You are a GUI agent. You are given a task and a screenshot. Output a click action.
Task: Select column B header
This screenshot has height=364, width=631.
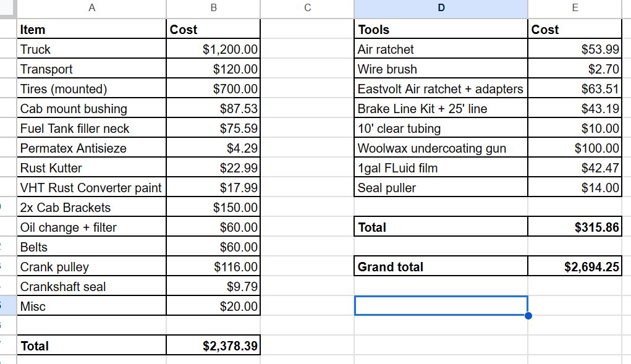[213, 8]
